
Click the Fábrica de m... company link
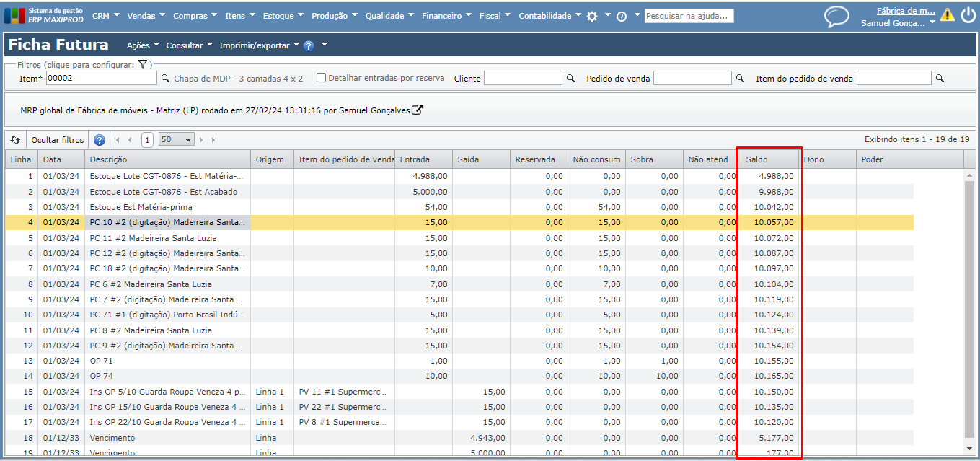click(906, 11)
